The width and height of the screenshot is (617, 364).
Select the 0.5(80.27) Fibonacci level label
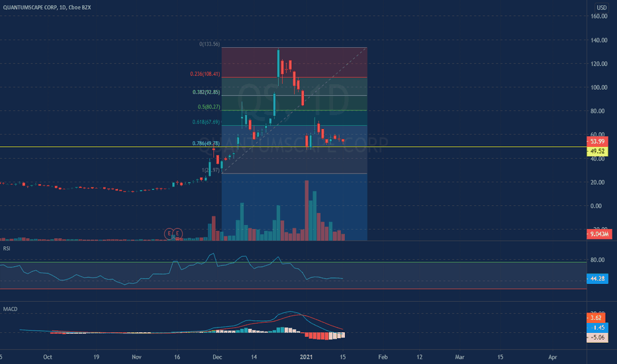[x=209, y=107]
